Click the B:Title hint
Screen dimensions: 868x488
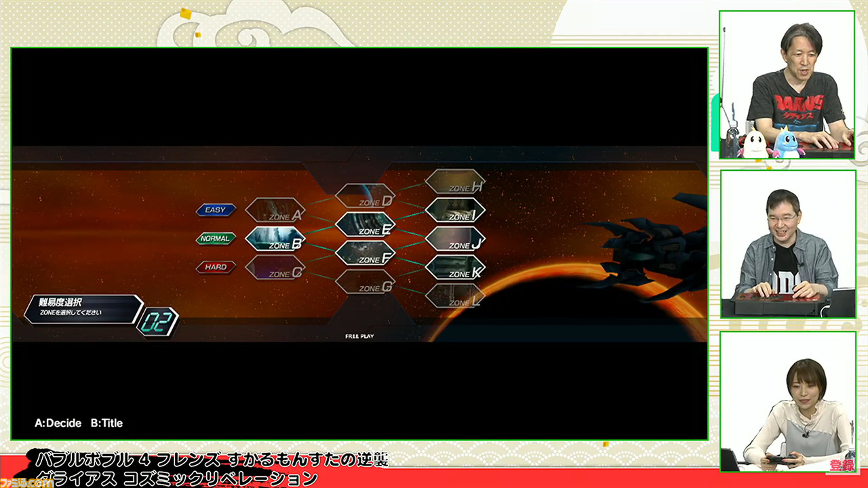point(106,423)
